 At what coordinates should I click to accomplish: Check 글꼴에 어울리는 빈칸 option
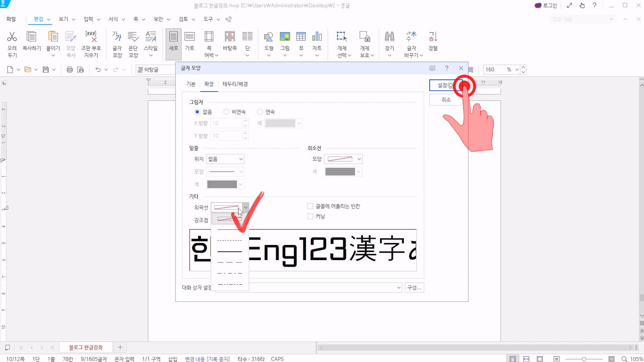pyautogui.click(x=310, y=206)
